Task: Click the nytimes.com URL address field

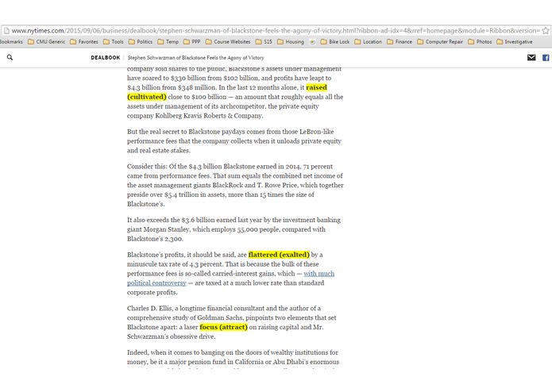Action: (276, 31)
